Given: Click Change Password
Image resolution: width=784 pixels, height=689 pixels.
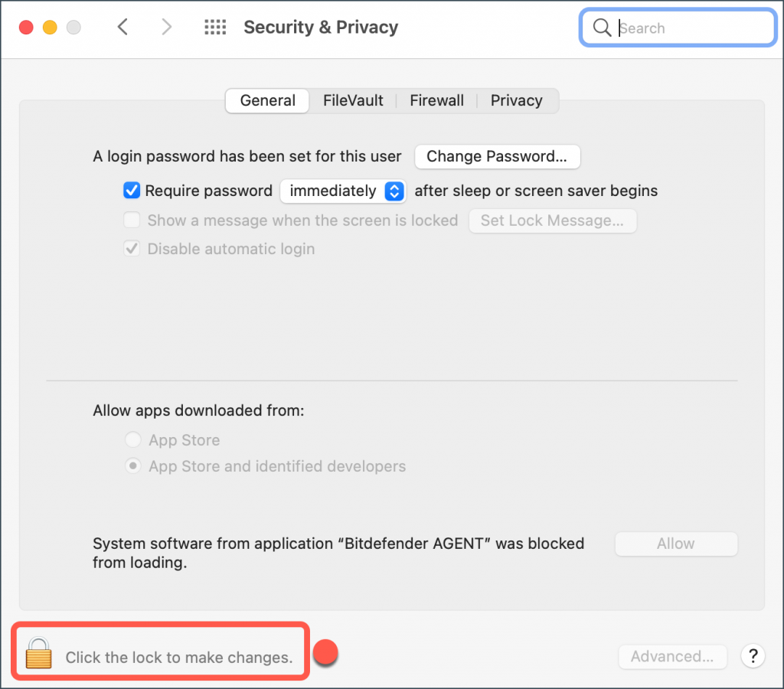Looking at the screenshot, I should click(497, 156).
